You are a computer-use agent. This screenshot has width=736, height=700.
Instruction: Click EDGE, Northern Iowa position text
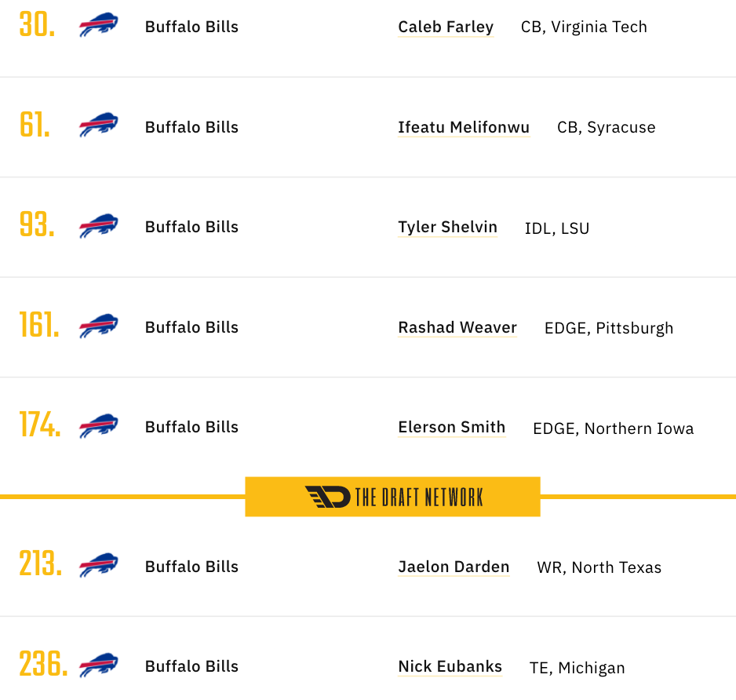click(x=613, y=428)
